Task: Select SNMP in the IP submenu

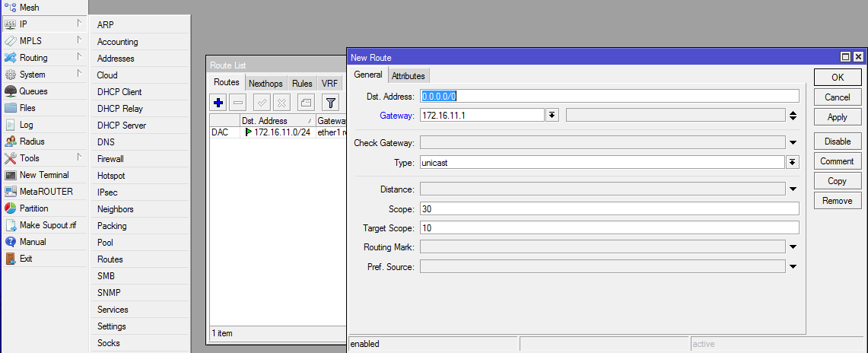Action: coord(141,293)
